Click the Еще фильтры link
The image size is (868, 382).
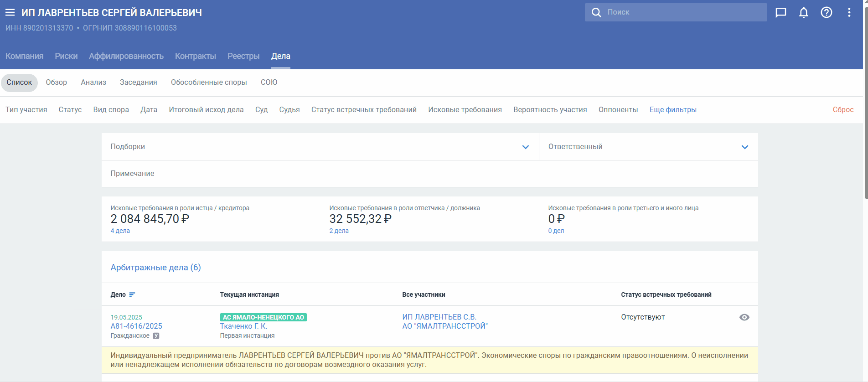(x=673, y=110)
